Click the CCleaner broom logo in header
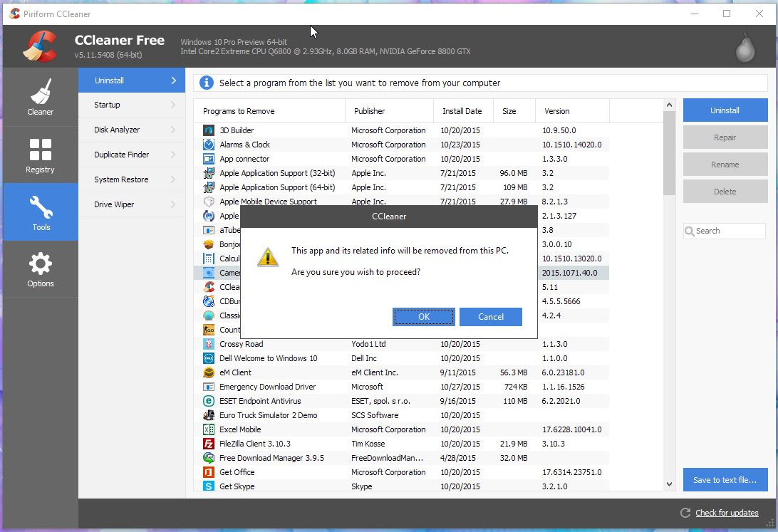The image size is (778, 532). (x=40, y=46)
